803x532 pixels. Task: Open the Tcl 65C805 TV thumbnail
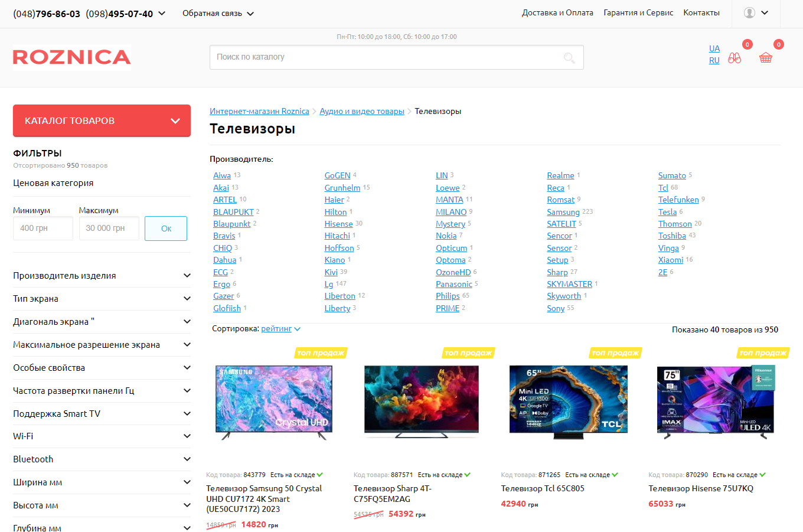click(569, 402)
